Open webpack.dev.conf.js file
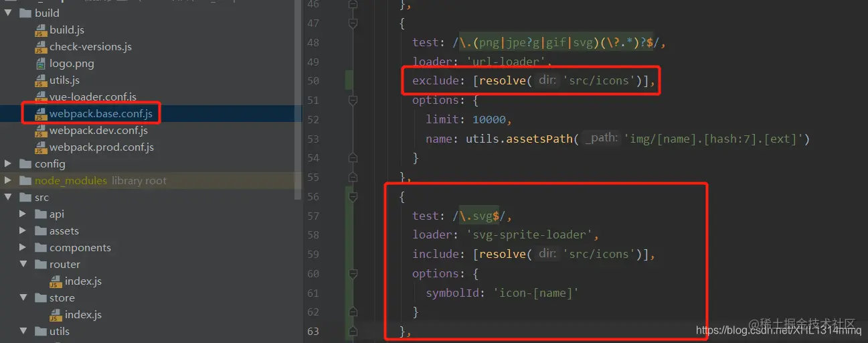The width and height of the screenshot is (868, 343). click(98, 131)
